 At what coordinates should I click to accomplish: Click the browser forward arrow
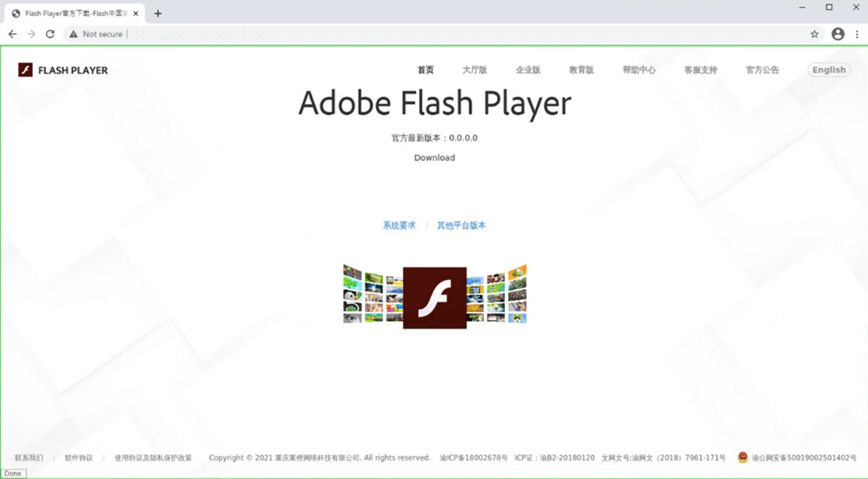[x=31, y=34]
